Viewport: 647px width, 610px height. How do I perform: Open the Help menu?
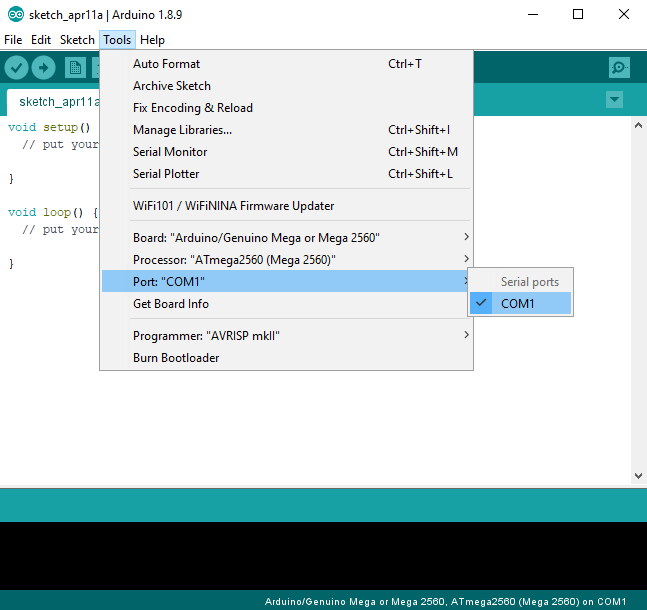(152, 40)
